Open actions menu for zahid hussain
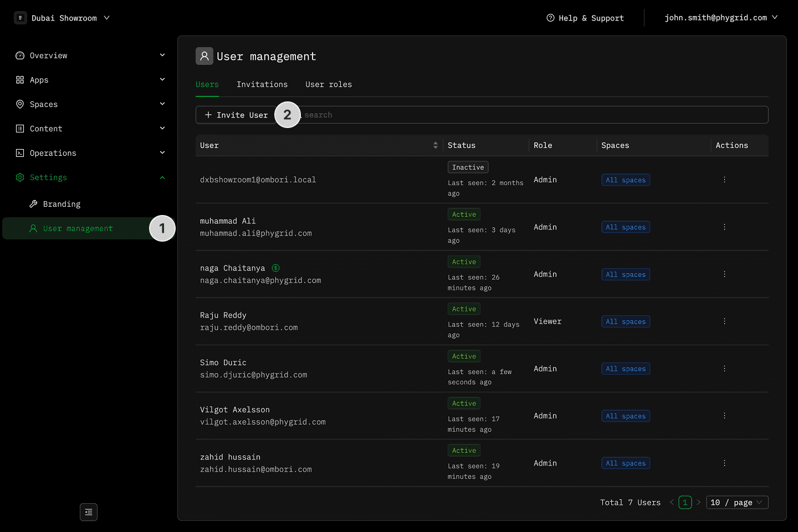 pos(724,463)
